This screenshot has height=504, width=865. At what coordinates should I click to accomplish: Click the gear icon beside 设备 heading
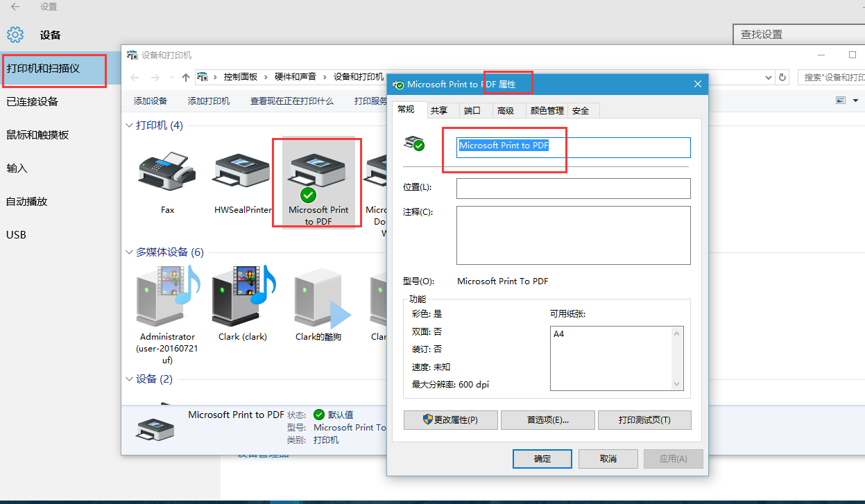pyautogui.click(x=15, y=35)
